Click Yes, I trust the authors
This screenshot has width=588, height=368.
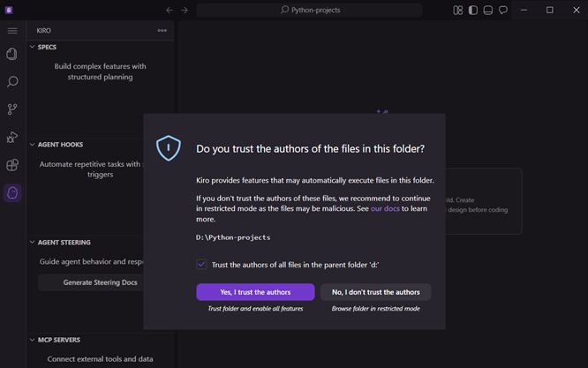coord(255,292)
